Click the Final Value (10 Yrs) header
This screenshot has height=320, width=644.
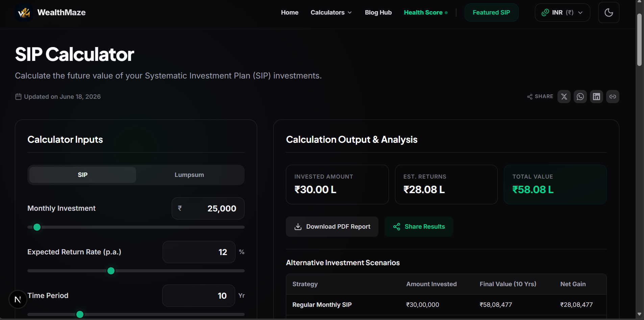[x=508, y=284]
